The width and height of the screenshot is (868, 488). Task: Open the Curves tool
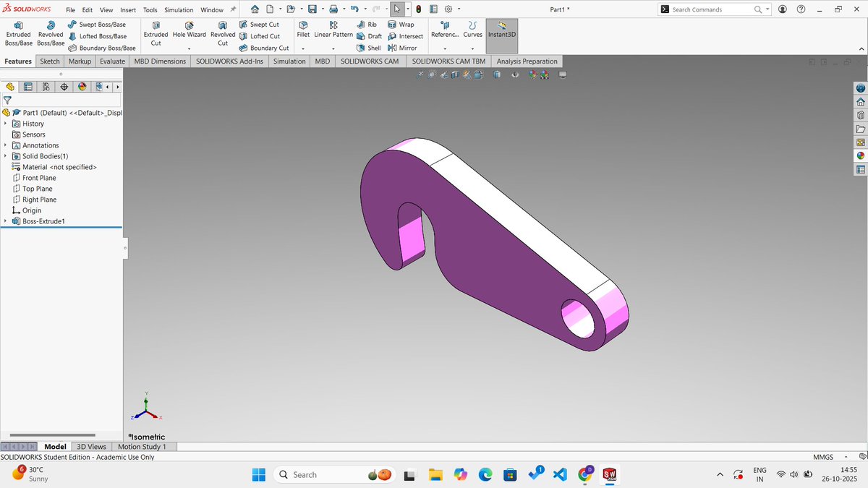point(472,30)
